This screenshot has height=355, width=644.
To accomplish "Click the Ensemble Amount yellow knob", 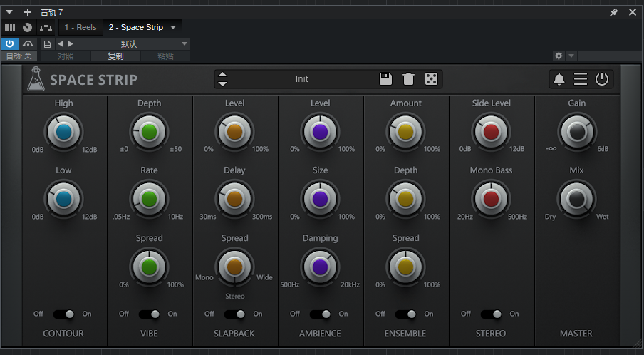I will 405,133.
